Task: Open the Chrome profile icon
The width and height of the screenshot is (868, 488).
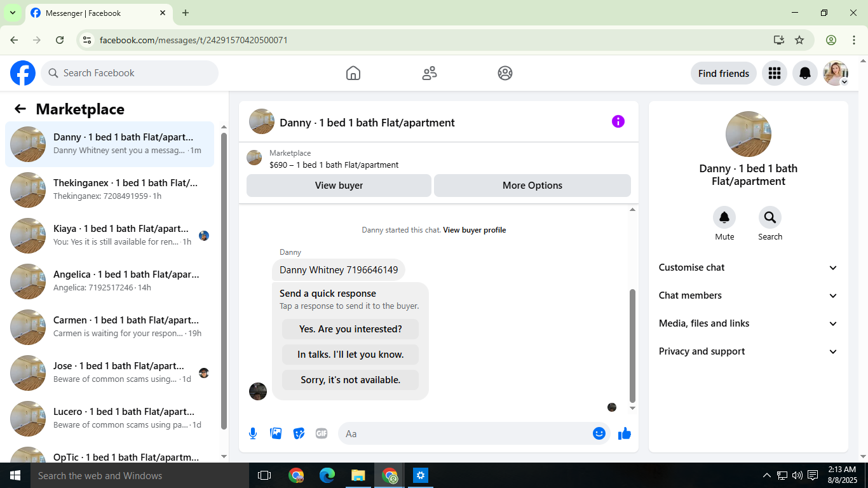Action: 831,40
